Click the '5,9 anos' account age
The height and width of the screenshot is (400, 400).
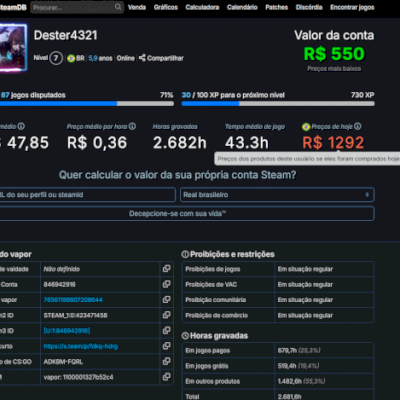[x=100, y=58]
